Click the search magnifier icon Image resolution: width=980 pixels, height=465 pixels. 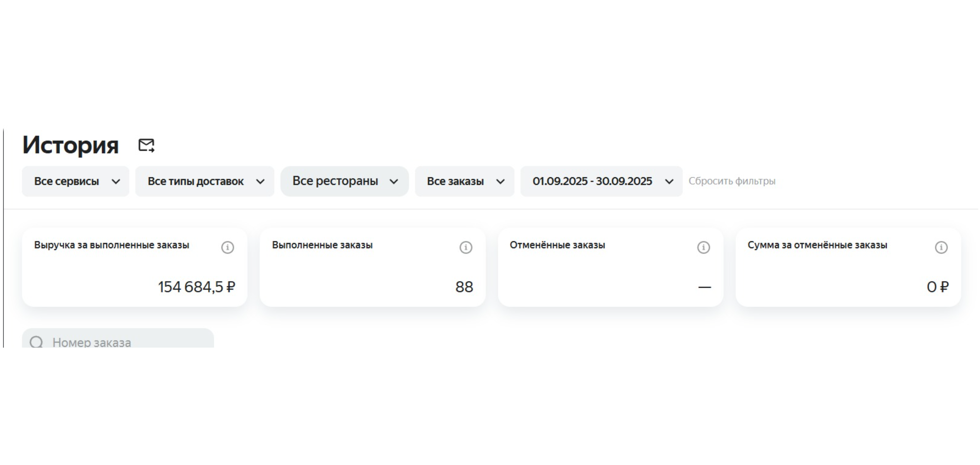coord(37,342)
